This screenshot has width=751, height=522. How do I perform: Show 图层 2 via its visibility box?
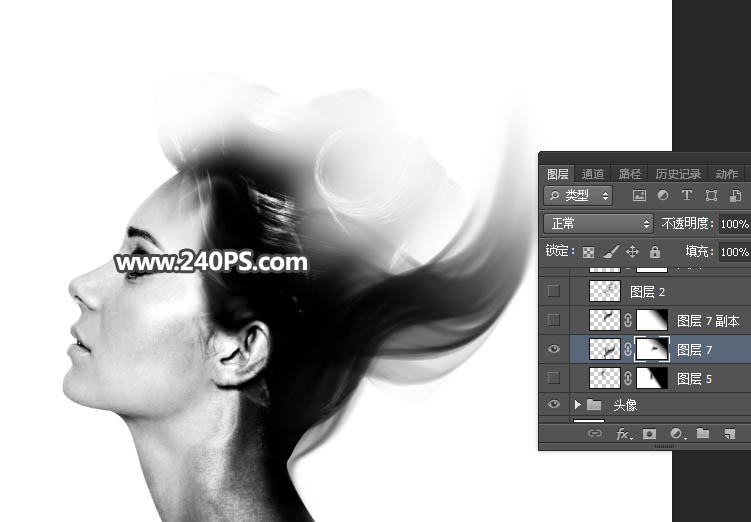554,291
